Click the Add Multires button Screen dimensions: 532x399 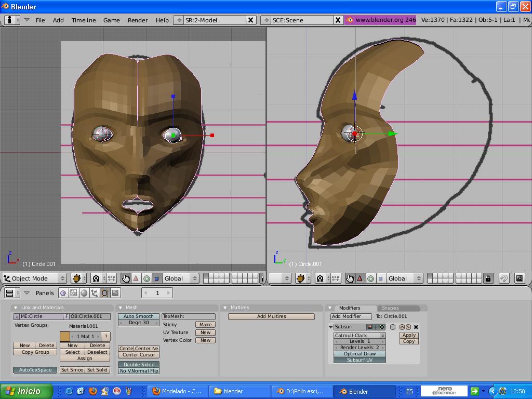click(271, 316)
